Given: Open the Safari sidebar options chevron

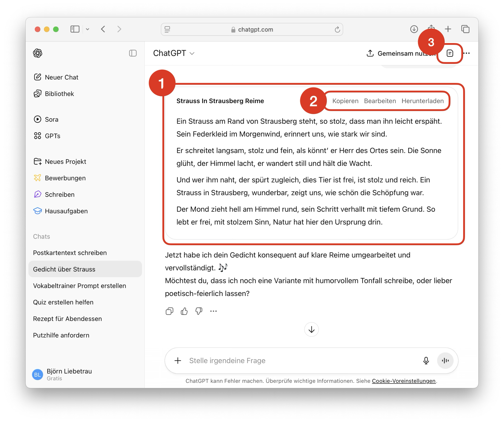Looking at the screenshot, I should 88,29.
